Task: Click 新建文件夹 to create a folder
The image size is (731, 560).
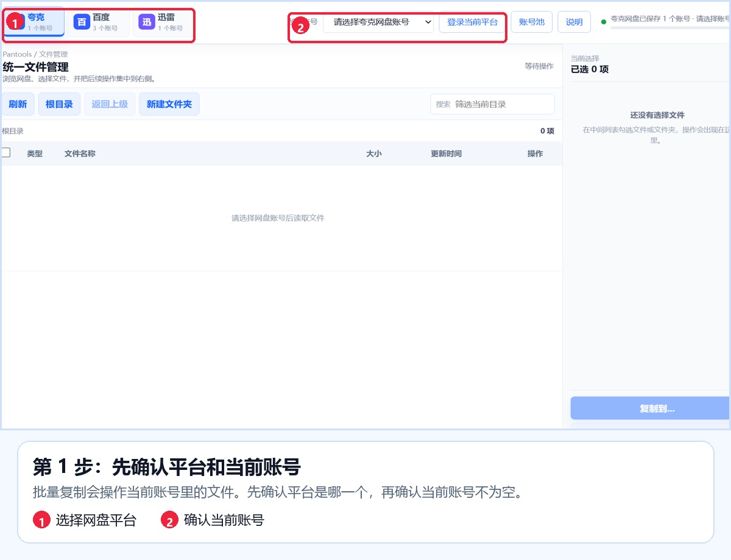Action: [169, 104]
